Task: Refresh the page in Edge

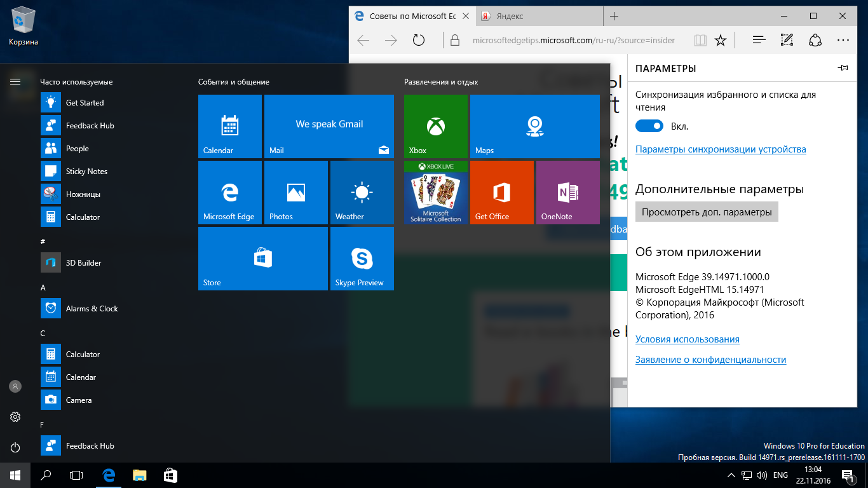Action: [418, 40]
